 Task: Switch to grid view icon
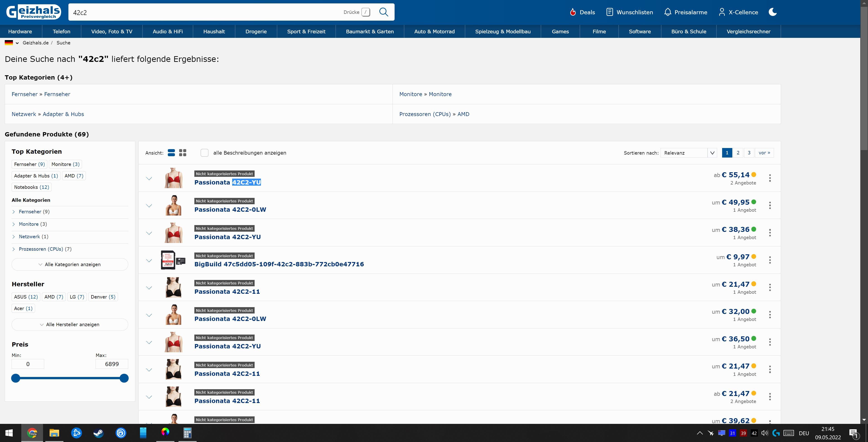(183, 153)
